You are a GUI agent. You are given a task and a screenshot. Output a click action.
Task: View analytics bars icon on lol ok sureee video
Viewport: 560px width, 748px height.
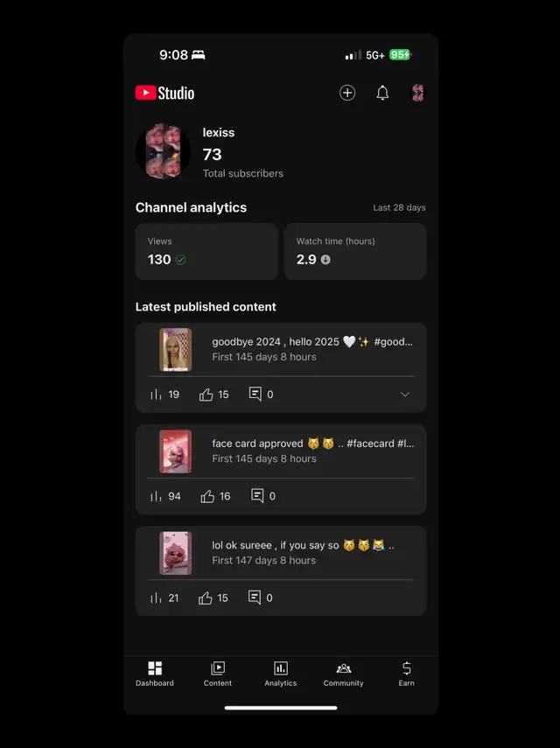click(x=156, y=598)
